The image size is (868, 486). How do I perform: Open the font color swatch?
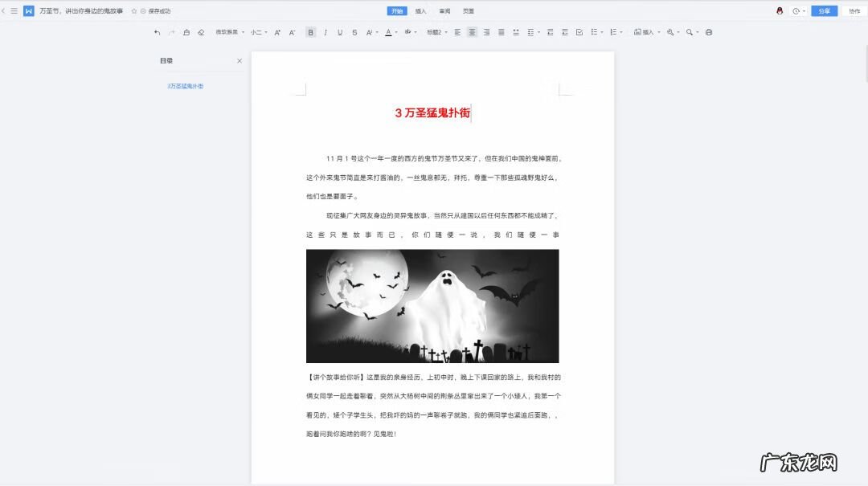[388, 32]
